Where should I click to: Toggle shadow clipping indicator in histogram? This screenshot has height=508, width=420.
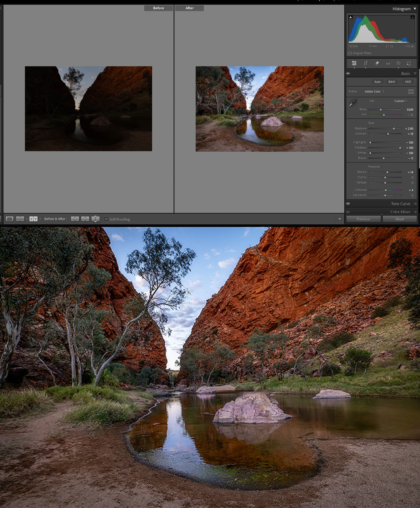(350, 17)
